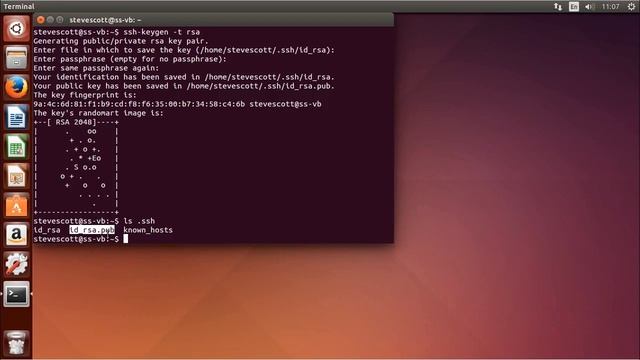Image resolution: width=640 pixels, height=360 pixels.
Task: Open System Settings wrench-and-gear icon
Action: [16, 264]
